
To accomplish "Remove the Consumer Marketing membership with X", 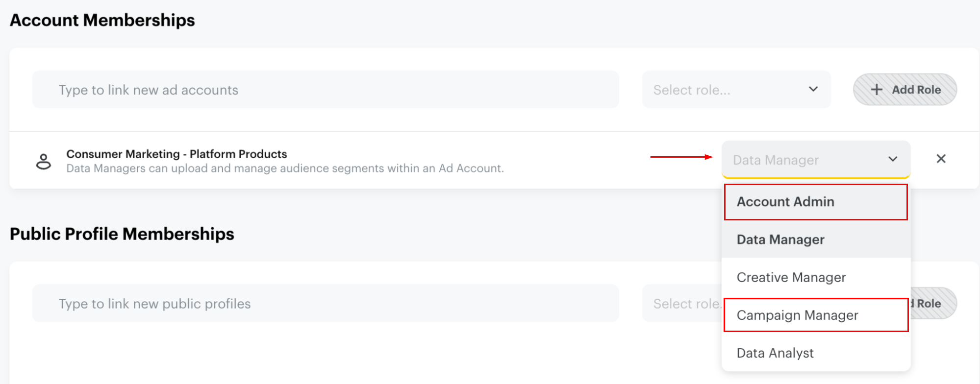I will pos(941,159).
